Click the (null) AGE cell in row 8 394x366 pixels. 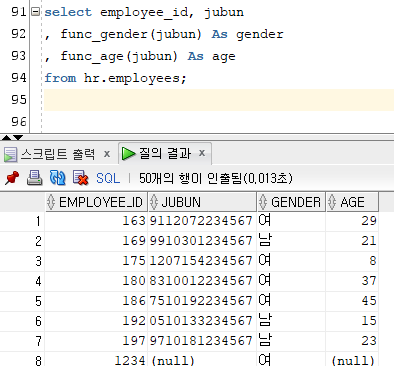coord(353,360)
